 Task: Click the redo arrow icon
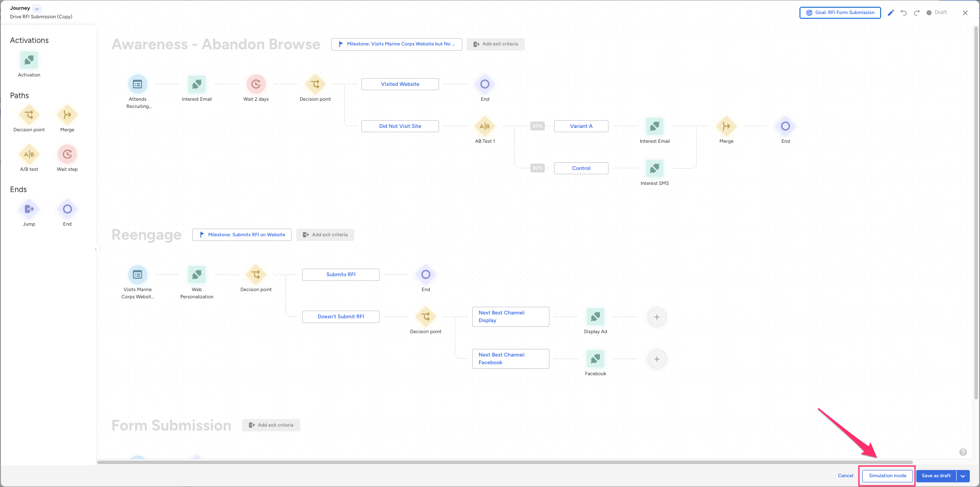[x=917, y=13]
